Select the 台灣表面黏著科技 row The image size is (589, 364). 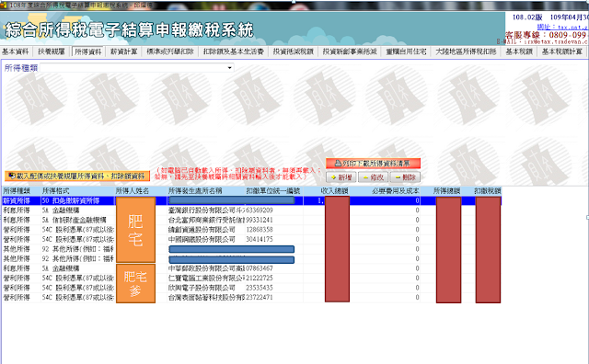[x=251, y=298]
